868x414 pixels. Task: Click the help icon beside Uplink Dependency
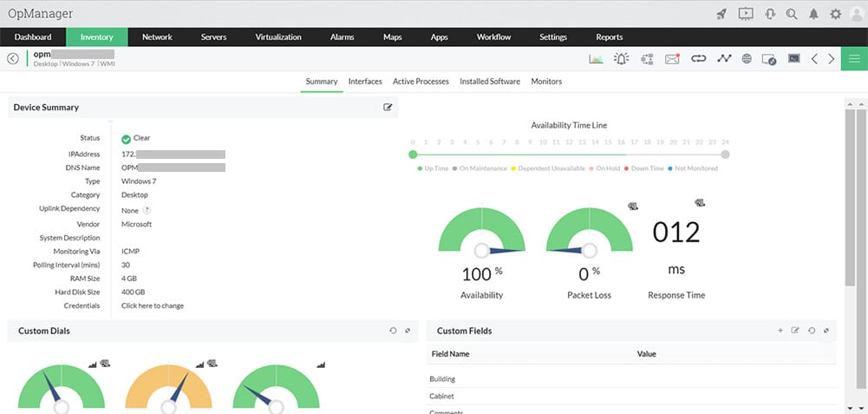tap(147, 210)
